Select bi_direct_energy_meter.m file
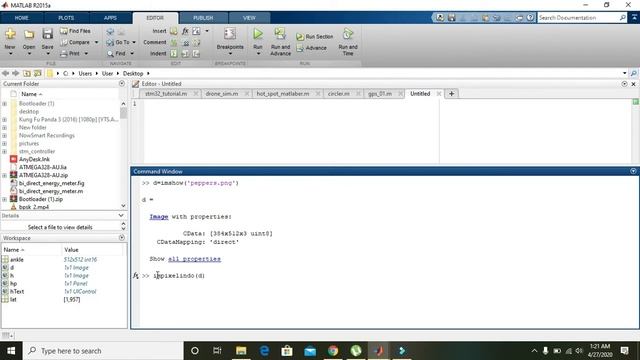Image resolution: width=640 pixels, height=360 pixels. (51, 191)
